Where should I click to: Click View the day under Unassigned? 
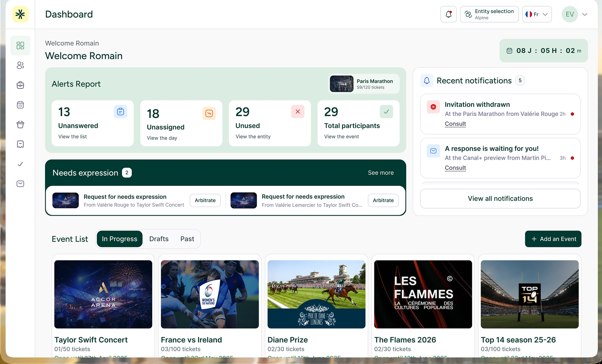[162, 138]
